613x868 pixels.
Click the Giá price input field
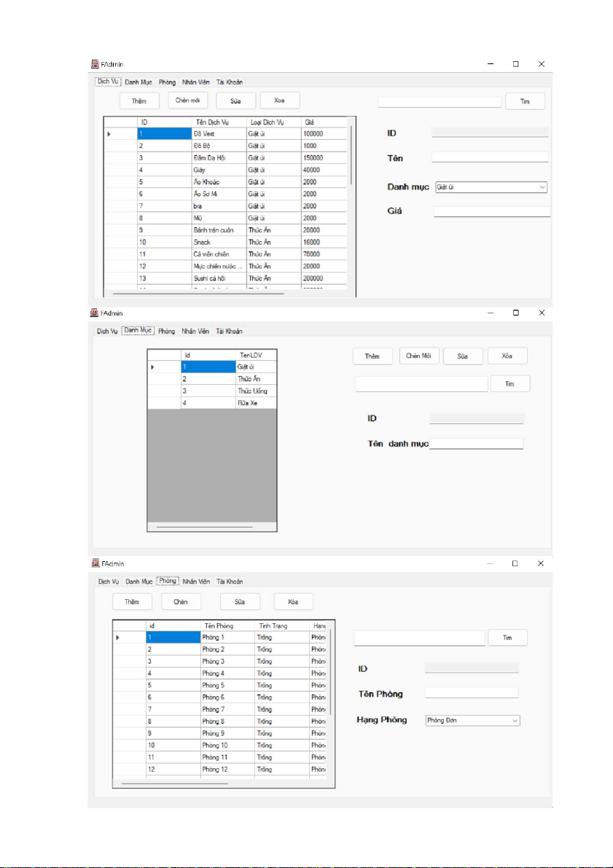[x=492, y=211]
